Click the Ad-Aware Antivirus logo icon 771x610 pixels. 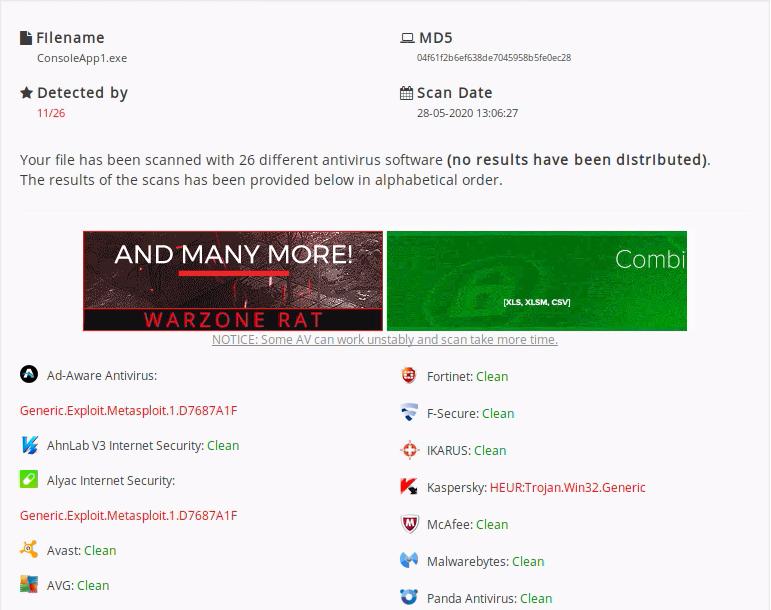(29, 375)
